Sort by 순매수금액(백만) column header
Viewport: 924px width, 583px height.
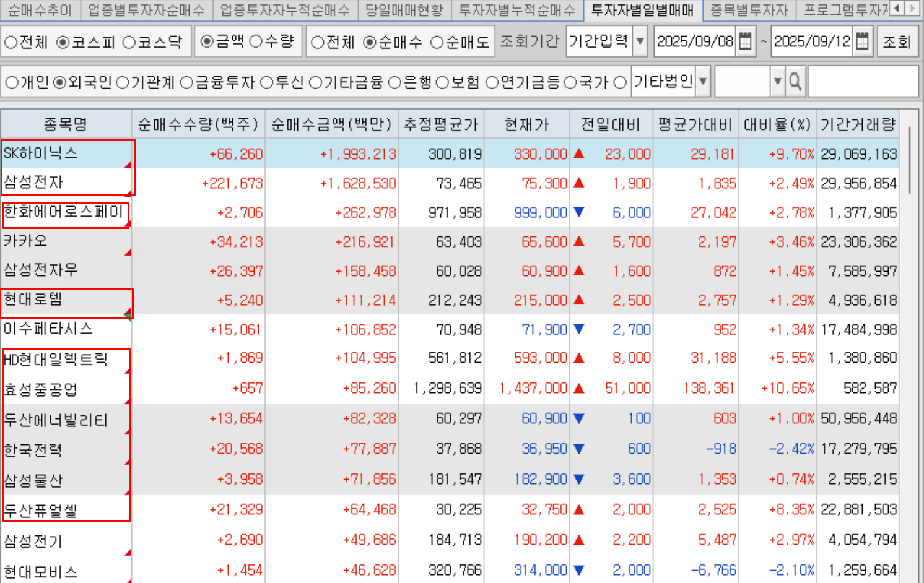331,124
